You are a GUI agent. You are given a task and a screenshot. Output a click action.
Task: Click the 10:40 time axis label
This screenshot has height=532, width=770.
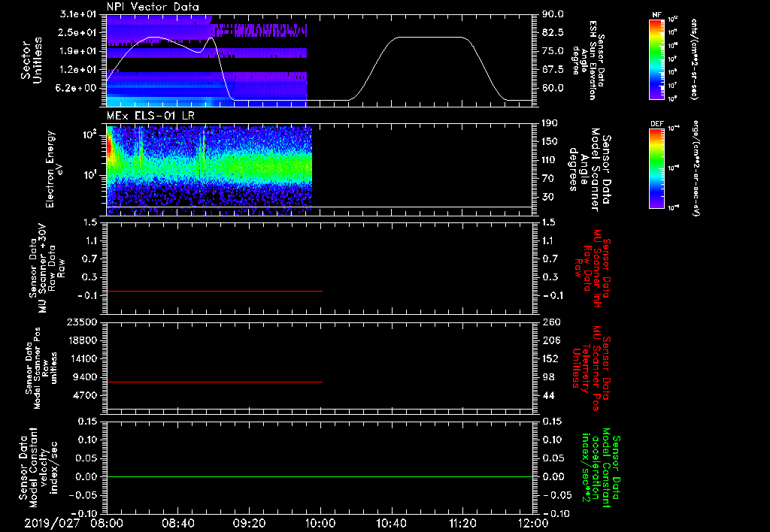tap(391, 523)
